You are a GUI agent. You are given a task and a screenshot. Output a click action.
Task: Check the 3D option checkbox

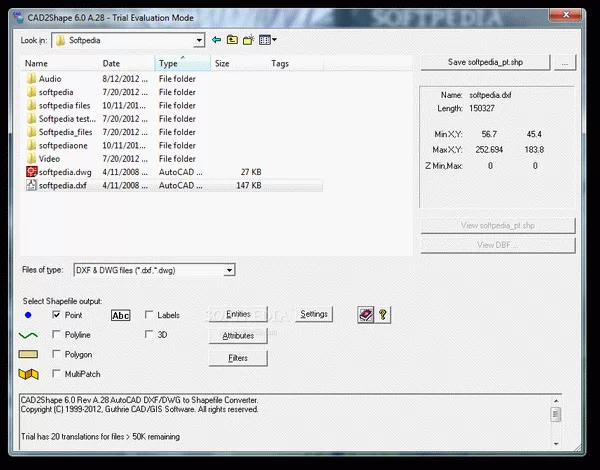tap(149, 335)
